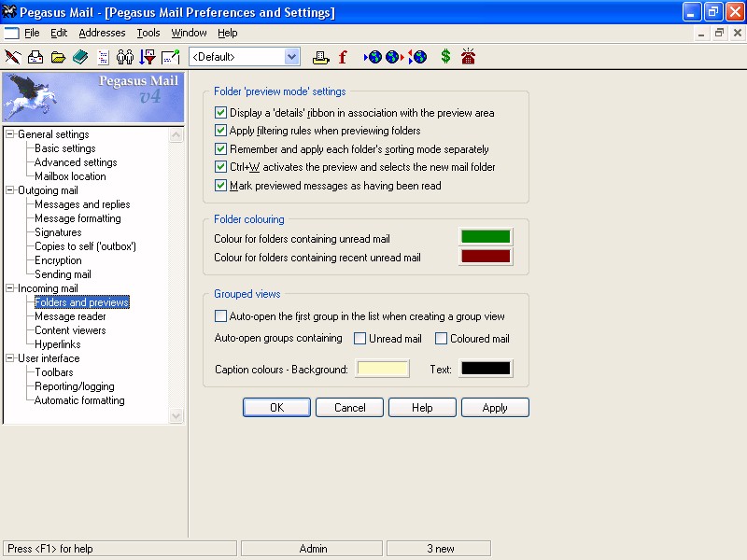This screenshot has width=747, height=560.
Task: Toggle 'Remember and apply each folder's sorting mode'
Action: coord(220,149)
